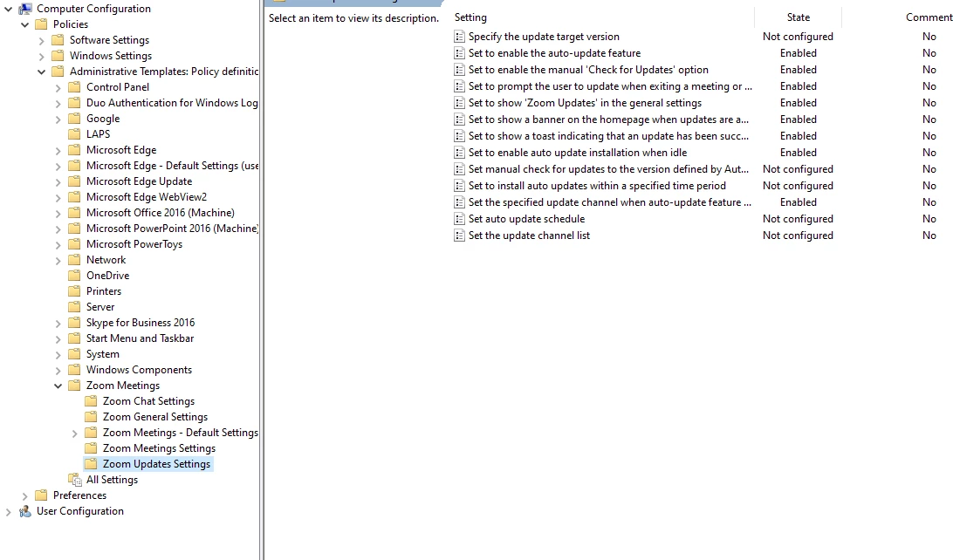Collapse the Computer Configuration node
Image resolution: width=953 pixels, height=560 pixels.
point(9,9)
